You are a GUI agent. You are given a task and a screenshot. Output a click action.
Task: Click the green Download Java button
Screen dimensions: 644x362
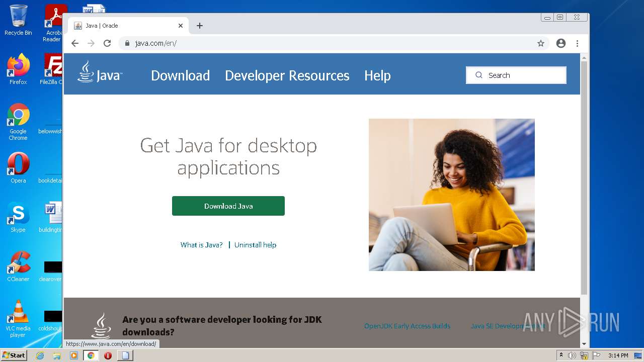point(228,206)
